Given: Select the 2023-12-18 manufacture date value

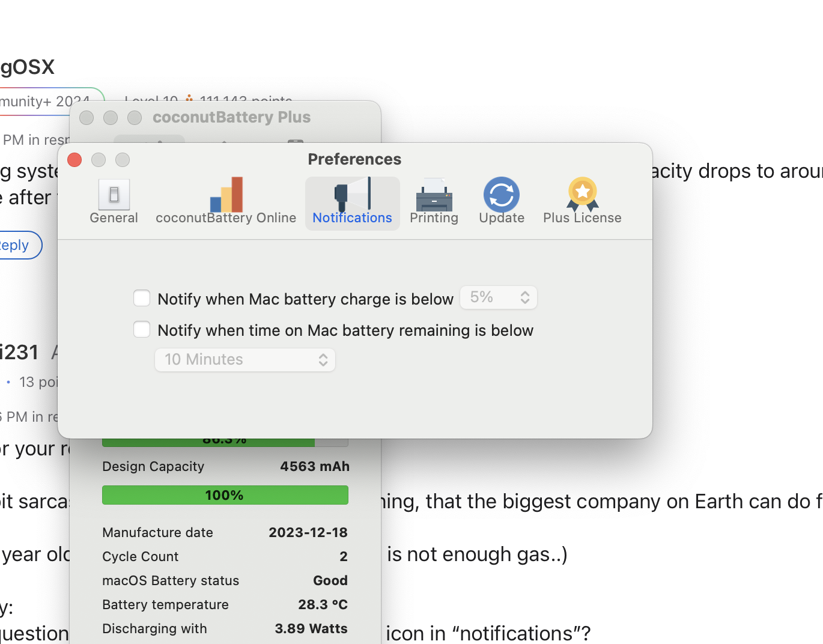Looking at the screenshot, I should point(308,533).
